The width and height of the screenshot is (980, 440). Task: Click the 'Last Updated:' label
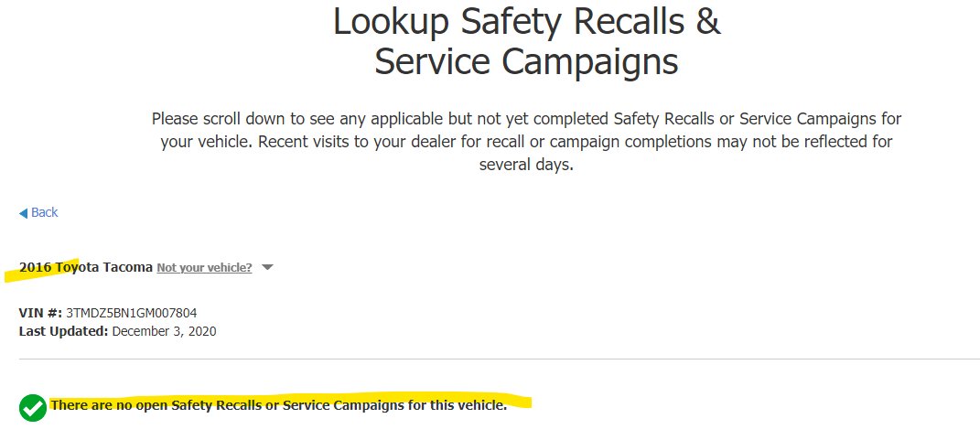click(x=64, y=331)
